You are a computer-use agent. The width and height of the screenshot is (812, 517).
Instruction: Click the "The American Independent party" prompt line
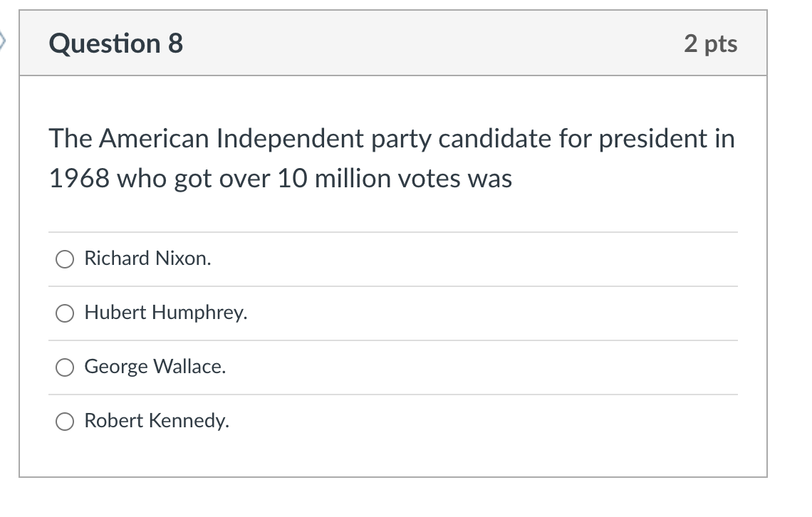point(392,139)
